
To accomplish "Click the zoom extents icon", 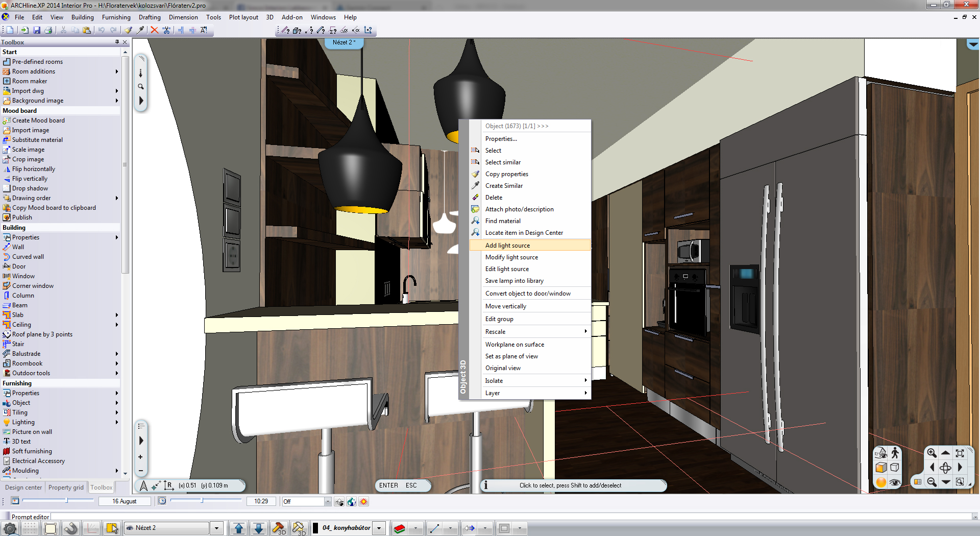I will point(960,453).
